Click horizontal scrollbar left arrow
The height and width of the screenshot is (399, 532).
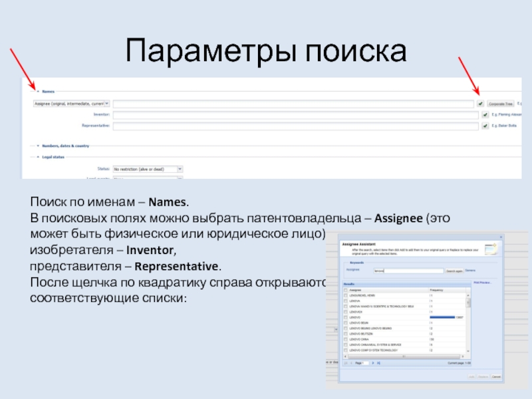345,356
